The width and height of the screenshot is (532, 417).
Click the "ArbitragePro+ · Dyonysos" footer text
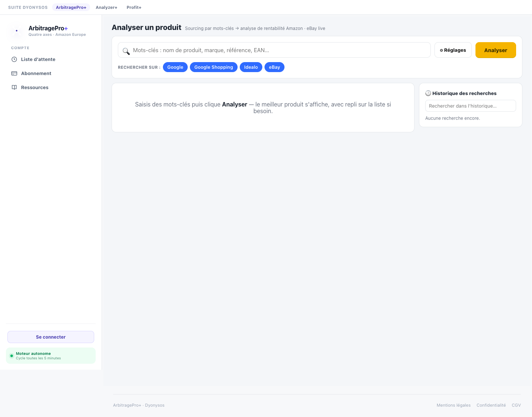coord(139,406)
